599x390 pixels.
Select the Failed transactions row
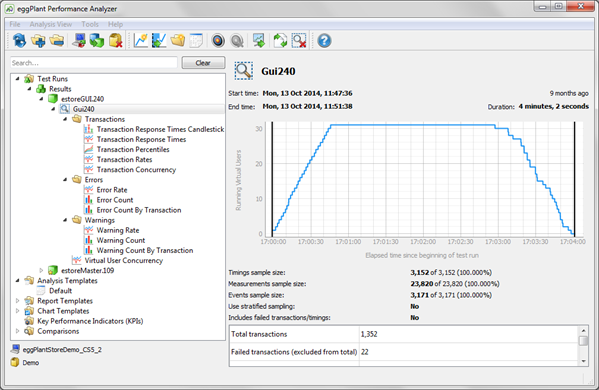(404, 352)
